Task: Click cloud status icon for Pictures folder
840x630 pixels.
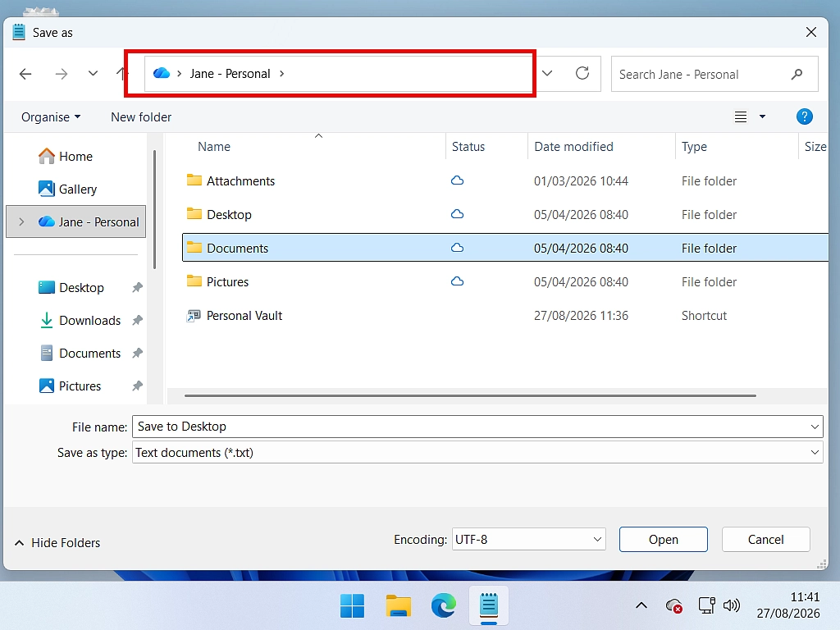Action: [457, 281]
